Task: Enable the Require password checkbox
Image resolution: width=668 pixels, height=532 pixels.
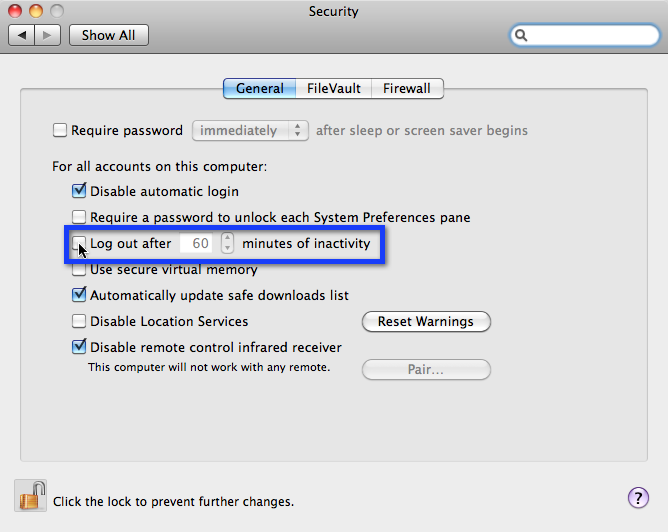Action: click(x=60, y=130)
